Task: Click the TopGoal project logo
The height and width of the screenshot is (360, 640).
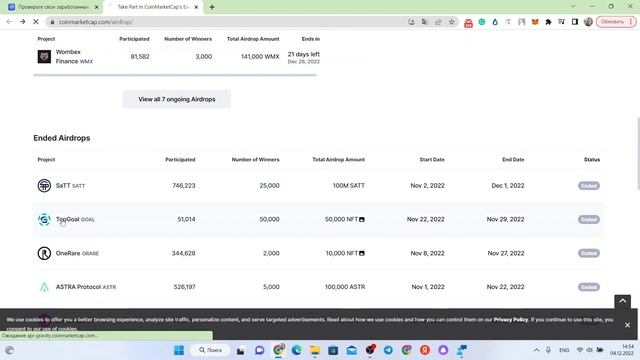Action: click(x=44, y=219)
